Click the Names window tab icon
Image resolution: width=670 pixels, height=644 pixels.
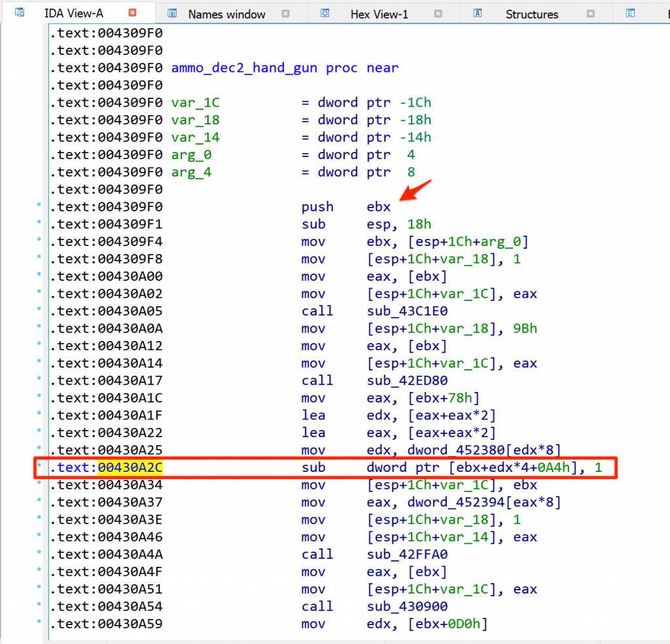tap(172, 14)
